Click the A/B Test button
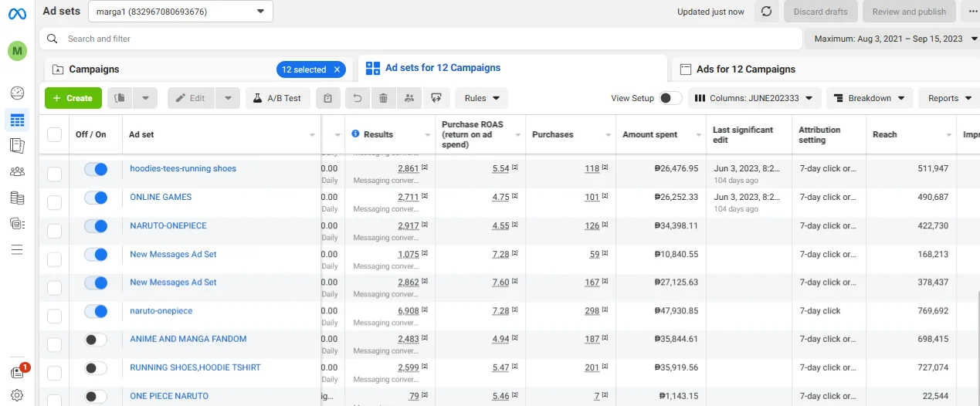 278,98
